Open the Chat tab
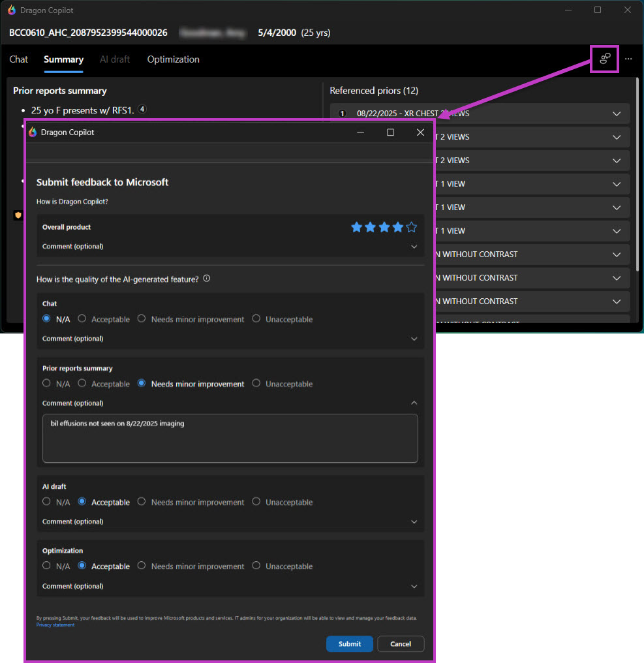Image resolution: width=644 pixels, height=663 pixels. click(18, 59)
